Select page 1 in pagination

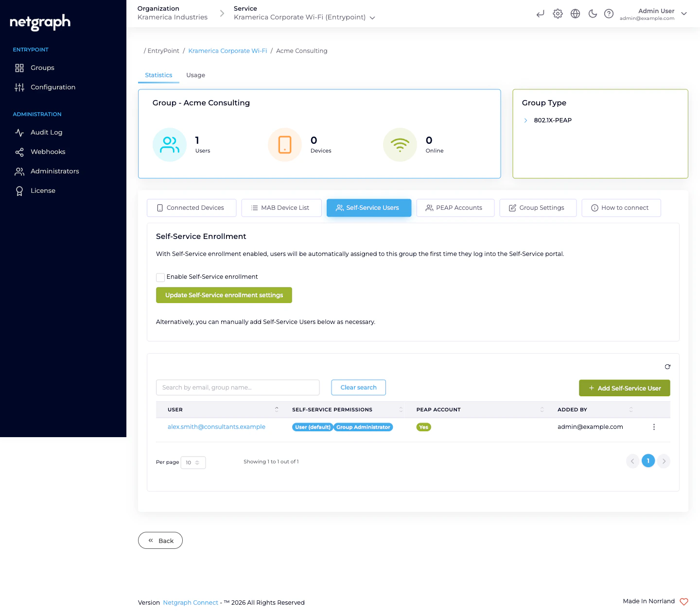[x=648, y=461]
